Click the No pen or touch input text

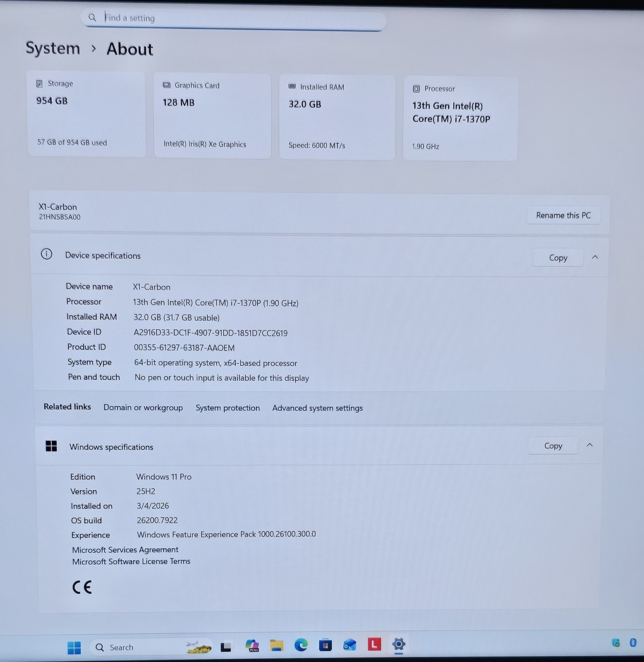[222, 378]
